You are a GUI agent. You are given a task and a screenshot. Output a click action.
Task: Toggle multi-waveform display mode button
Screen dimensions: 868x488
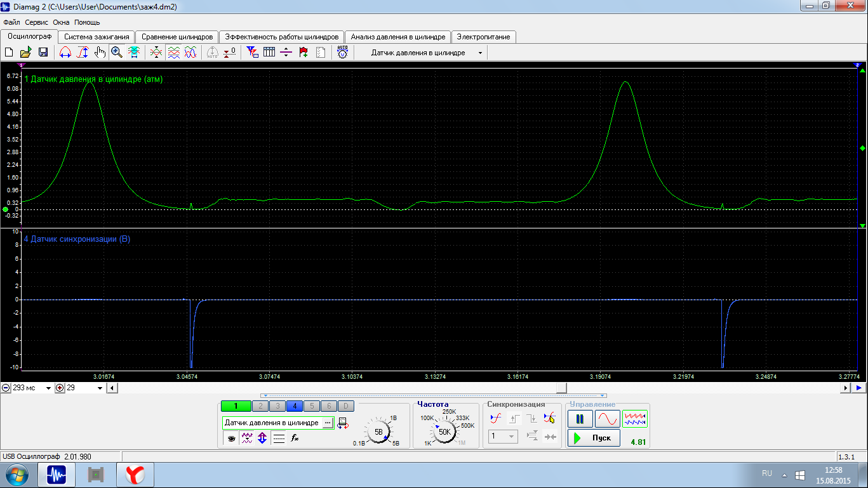[635, 419]
